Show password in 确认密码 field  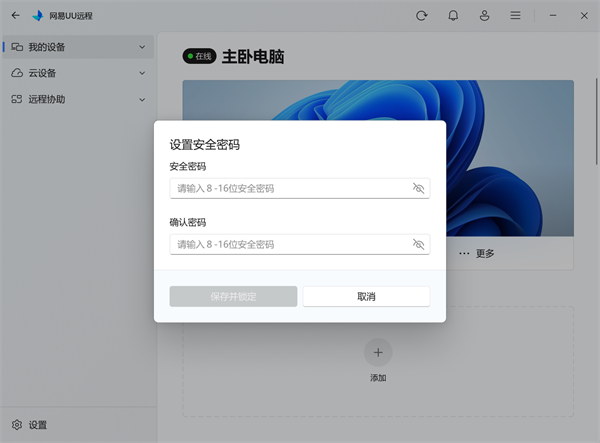coord(419,244)
